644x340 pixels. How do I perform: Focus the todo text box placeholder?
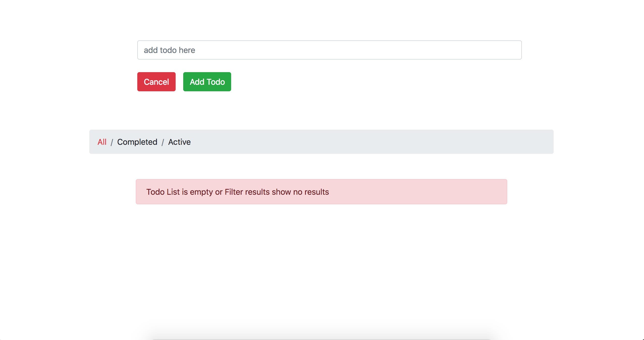pyautogui.click(x=169, y=50)
